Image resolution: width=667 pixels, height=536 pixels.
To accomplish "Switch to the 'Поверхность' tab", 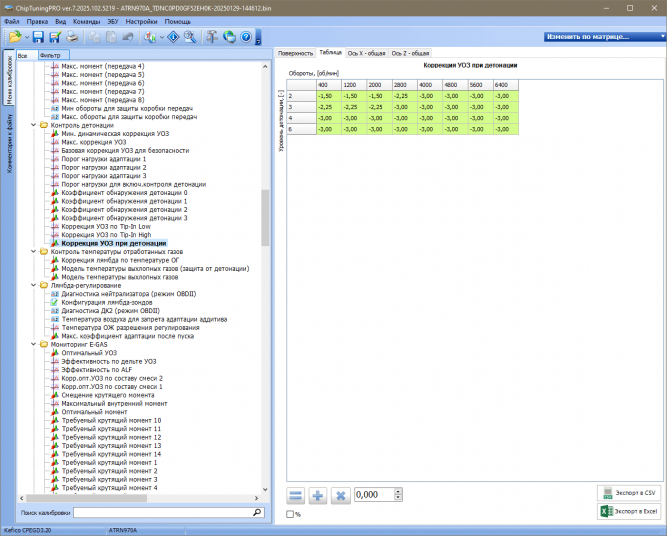I will coord(295,53).
